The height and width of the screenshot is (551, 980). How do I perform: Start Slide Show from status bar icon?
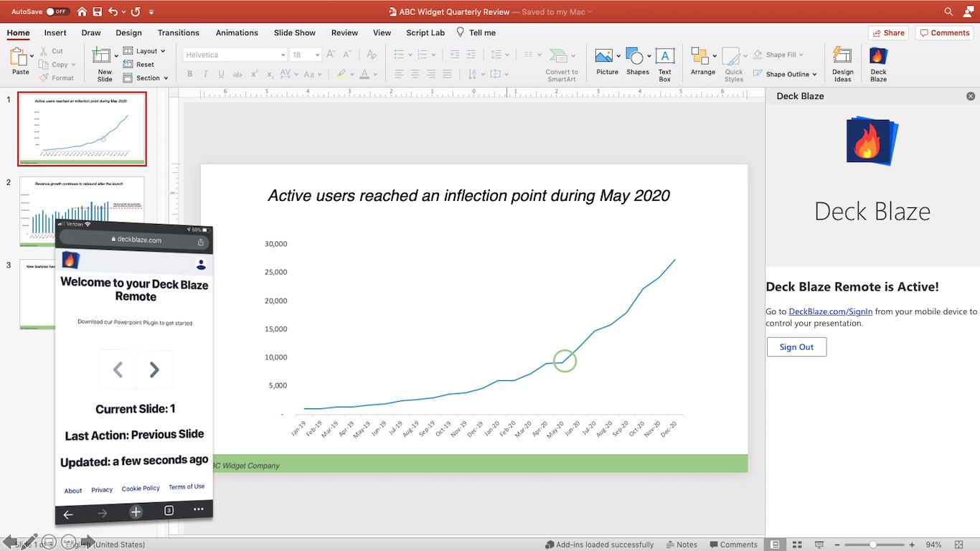coord(819,545)
